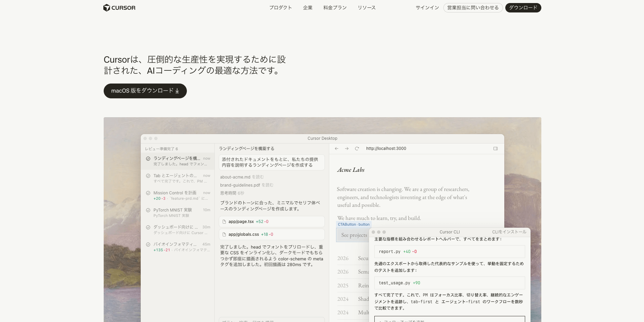This screenshot has height=322, width=644.
Task: Click the CTAButton · button label tag
Action: click(353, 224)
